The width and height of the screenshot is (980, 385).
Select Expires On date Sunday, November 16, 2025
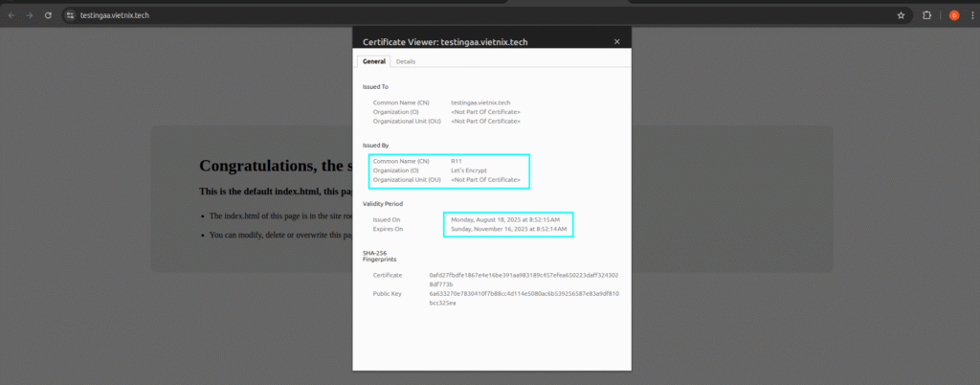[x=509, y=230]
